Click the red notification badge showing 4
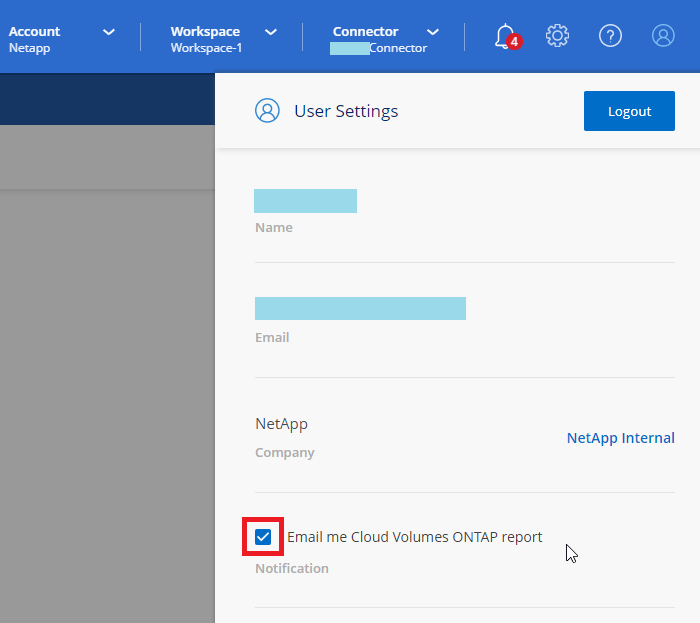700x623 pixels. (514, 42)
